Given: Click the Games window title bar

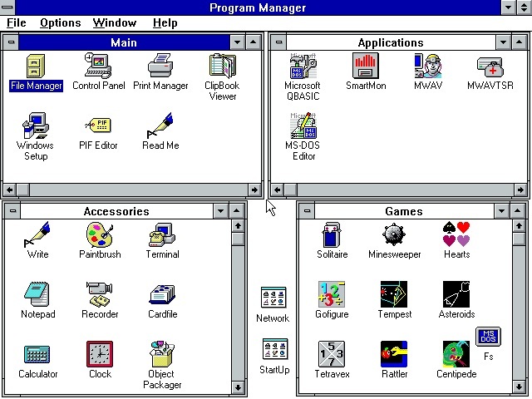Looking at the screenshot, I should [404, 211].
